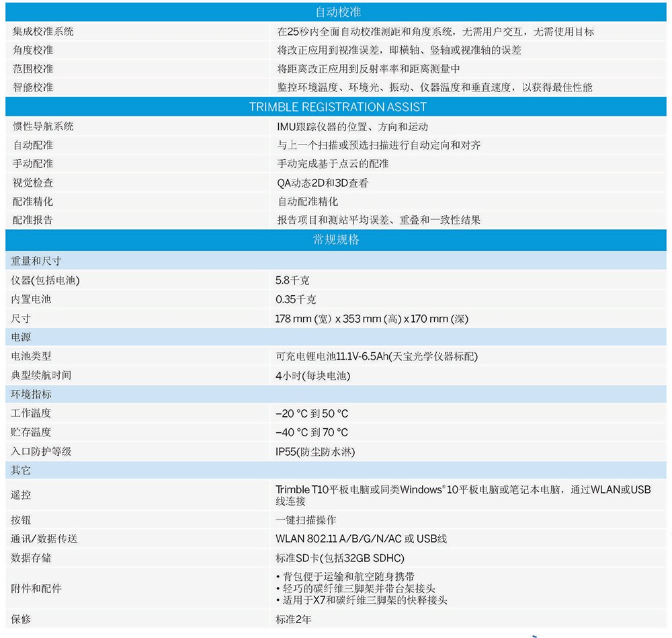The image size is (672, 638).
Task: Click the −20 °C 到 50 °C working temperature
Action: pyautogui.click(x=312, y=413)
